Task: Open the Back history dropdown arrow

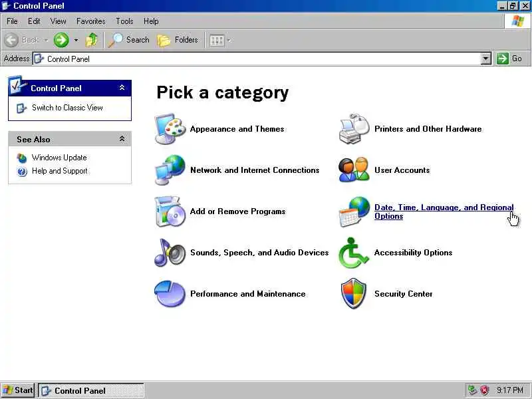Action: click(x=46, y=41)
